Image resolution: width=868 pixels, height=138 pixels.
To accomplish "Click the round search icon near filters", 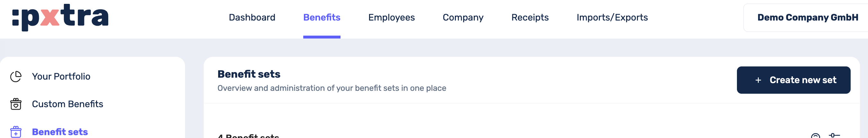I will [815, 136].
